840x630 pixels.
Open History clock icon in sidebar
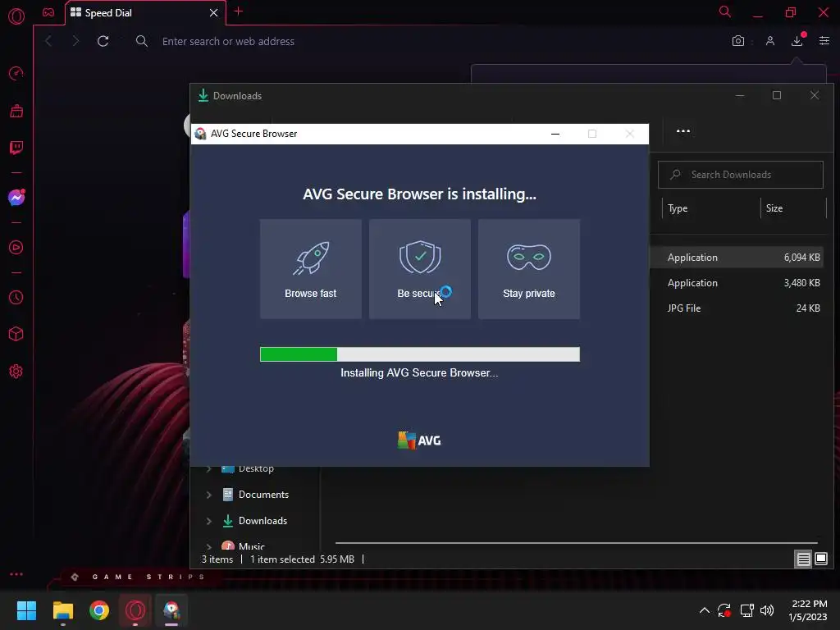(16, 297)
